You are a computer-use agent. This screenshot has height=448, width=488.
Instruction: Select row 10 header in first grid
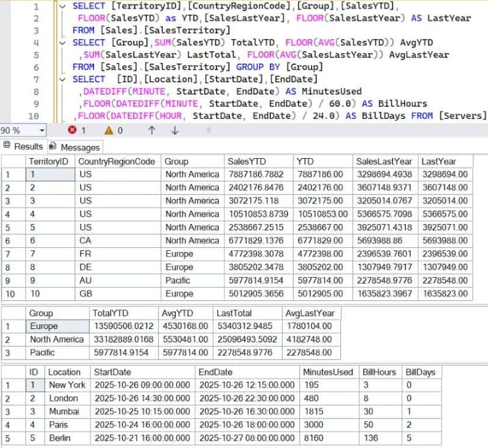(13, 294)
